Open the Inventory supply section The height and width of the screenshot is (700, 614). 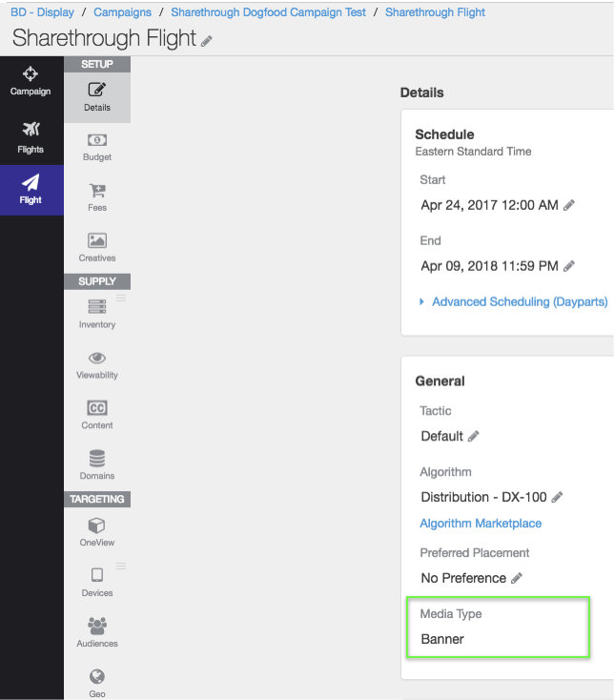tap(97, 315)
